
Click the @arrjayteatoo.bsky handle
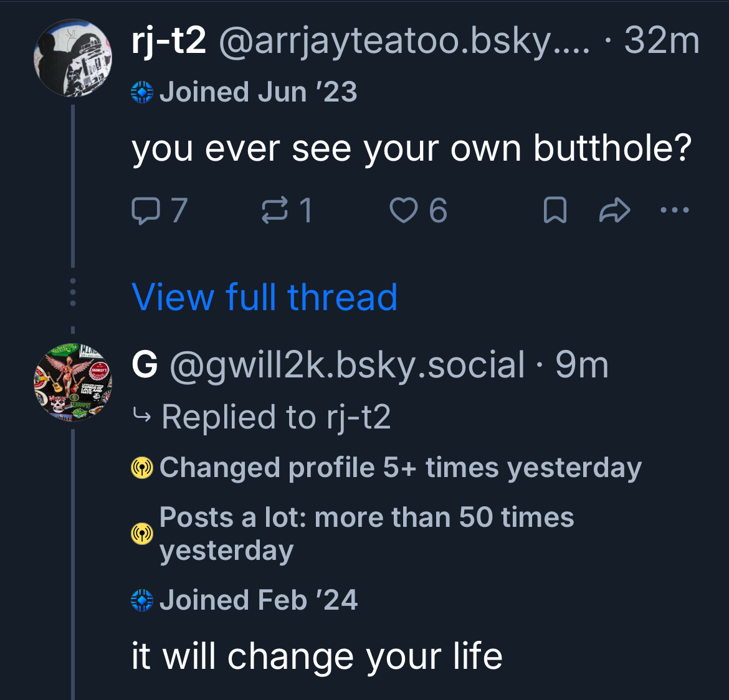pos(404,41)
